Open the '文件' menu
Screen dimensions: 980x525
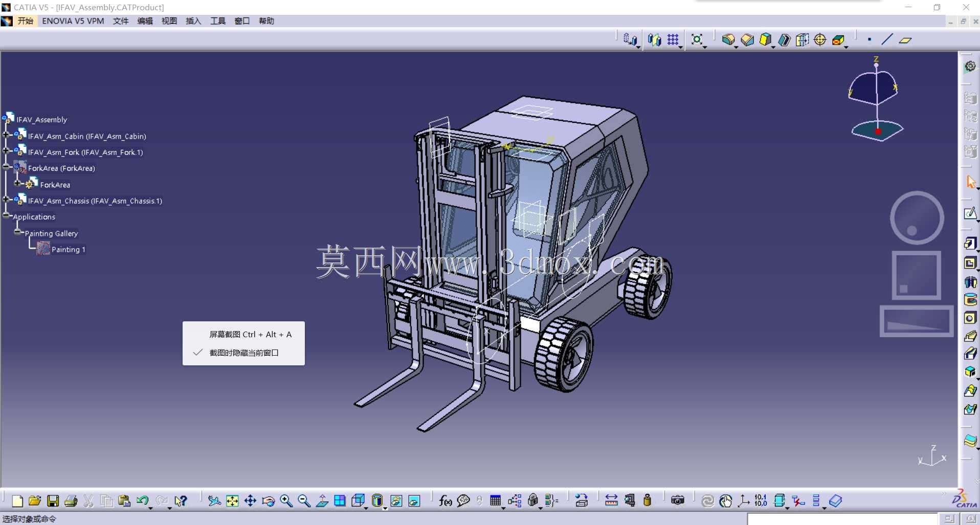click(x=121, y=21)
